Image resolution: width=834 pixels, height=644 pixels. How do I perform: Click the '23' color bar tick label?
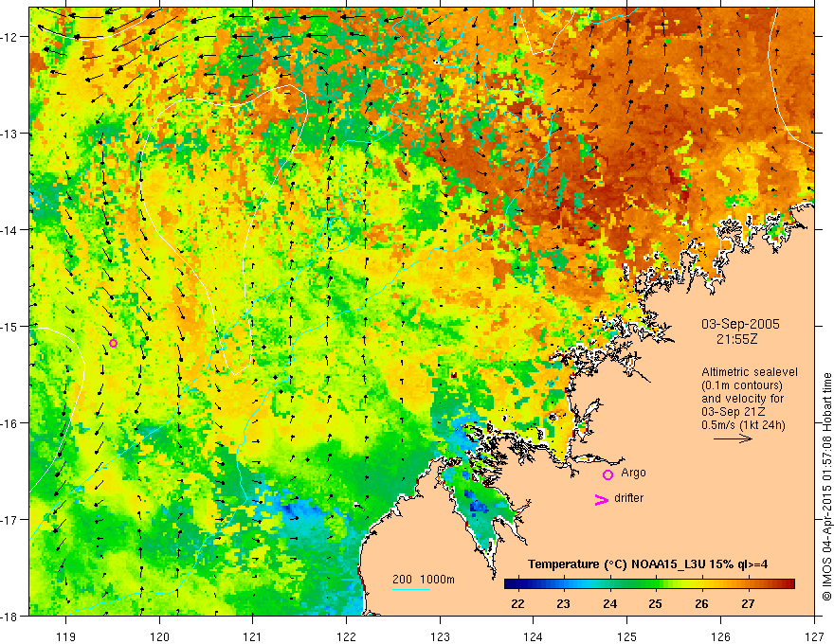(563, 603)
